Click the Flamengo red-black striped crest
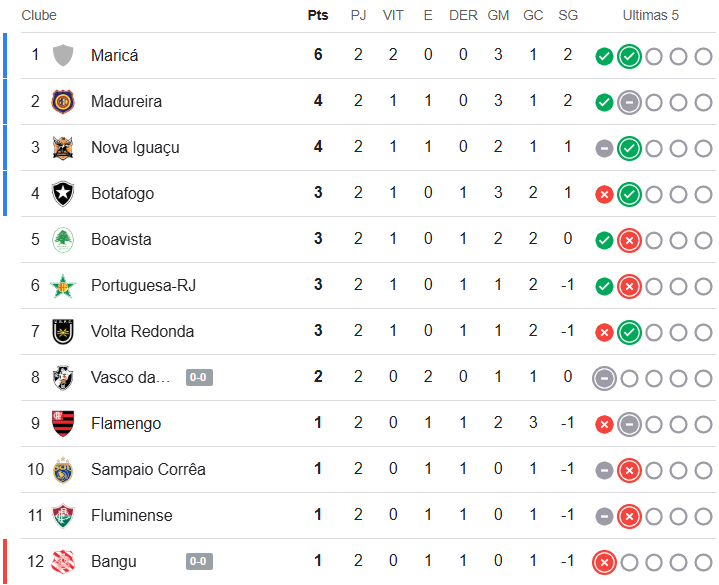 [63, 423]
